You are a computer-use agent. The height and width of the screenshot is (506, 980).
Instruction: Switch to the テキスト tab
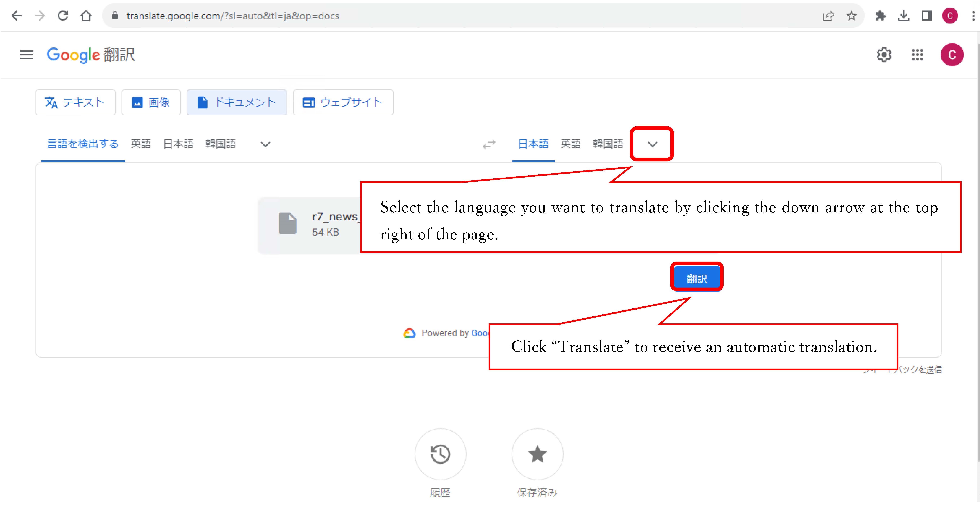click(x=75, y=102)
